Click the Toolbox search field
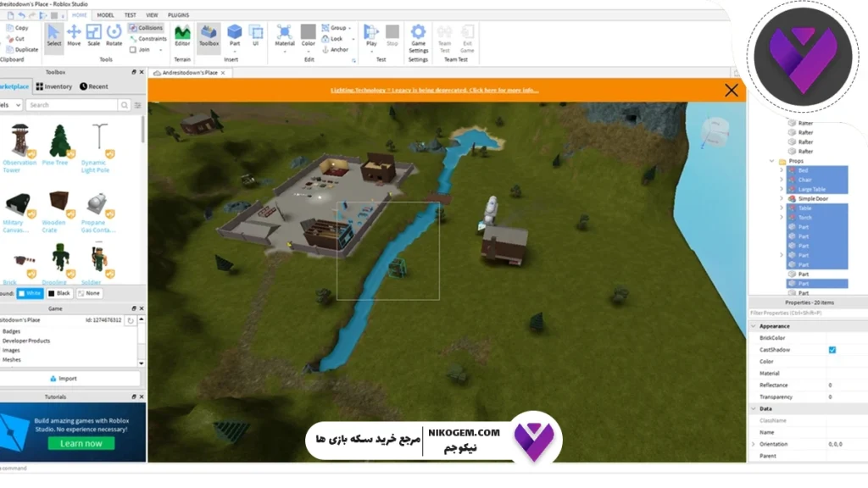 tap(71, 104)
